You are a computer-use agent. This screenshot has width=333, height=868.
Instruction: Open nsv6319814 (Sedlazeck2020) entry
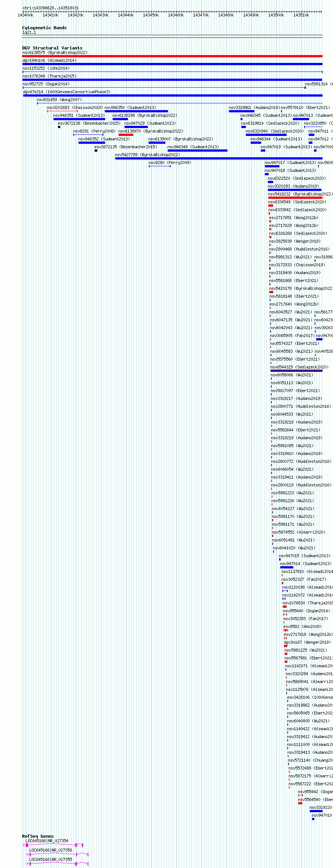click(270, 123)
